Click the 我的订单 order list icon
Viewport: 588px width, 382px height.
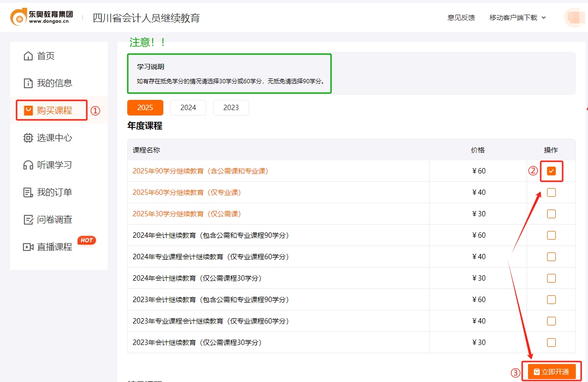click(29, 192)
